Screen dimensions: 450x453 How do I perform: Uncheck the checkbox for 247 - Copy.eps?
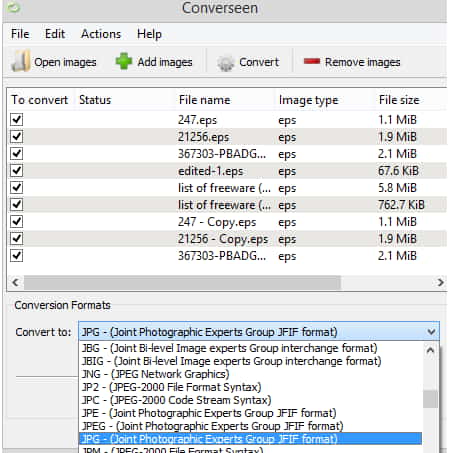(16, 221)
